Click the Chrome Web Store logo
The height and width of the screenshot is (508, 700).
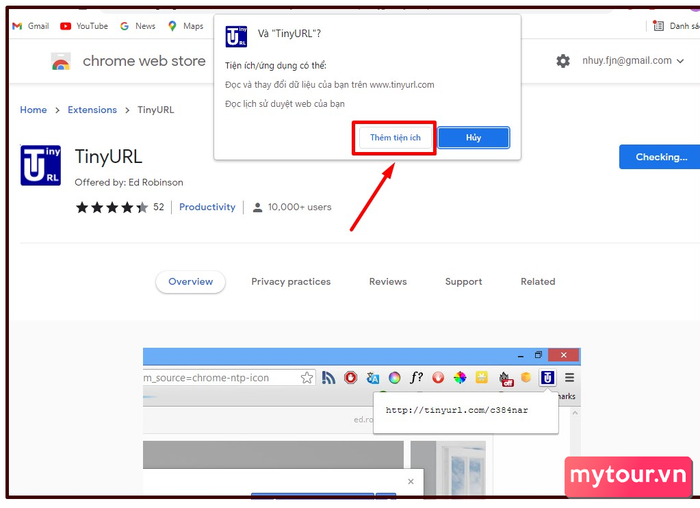coord(61,61)
